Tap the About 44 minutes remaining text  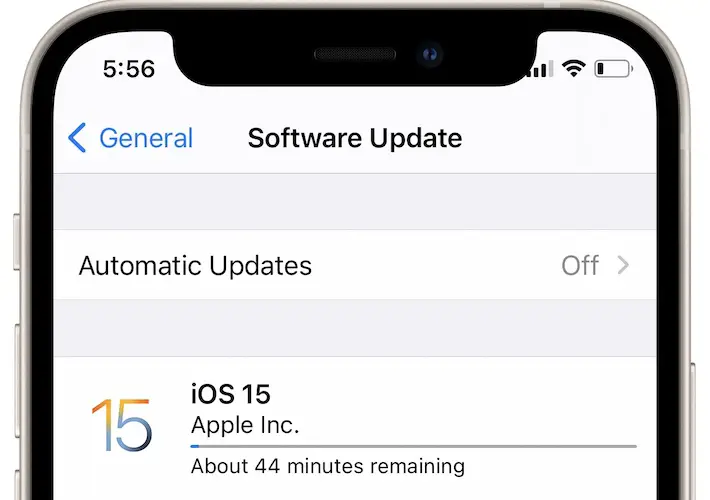click(x=328, y=466)
